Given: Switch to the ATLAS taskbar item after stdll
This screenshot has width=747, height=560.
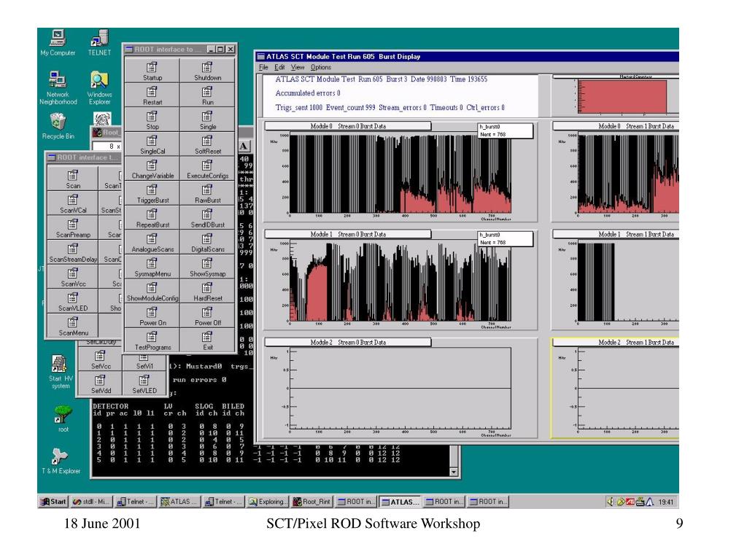Looking at the screenshot, I should click(179, 502).
